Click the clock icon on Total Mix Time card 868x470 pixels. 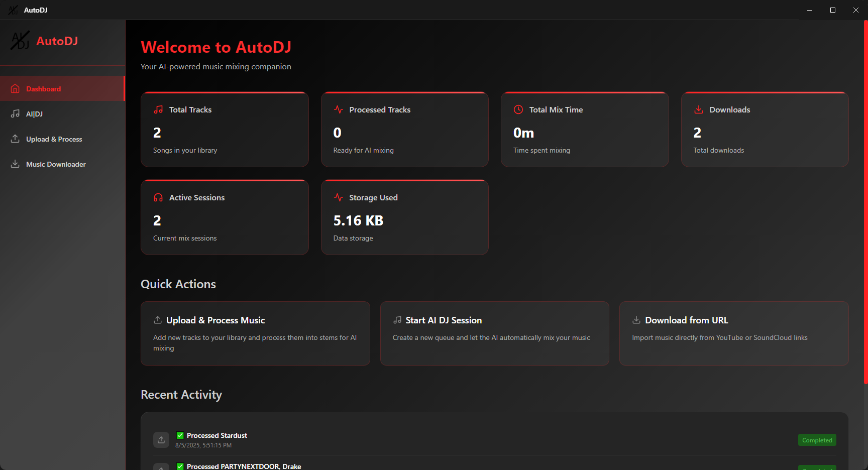(518, 109)
